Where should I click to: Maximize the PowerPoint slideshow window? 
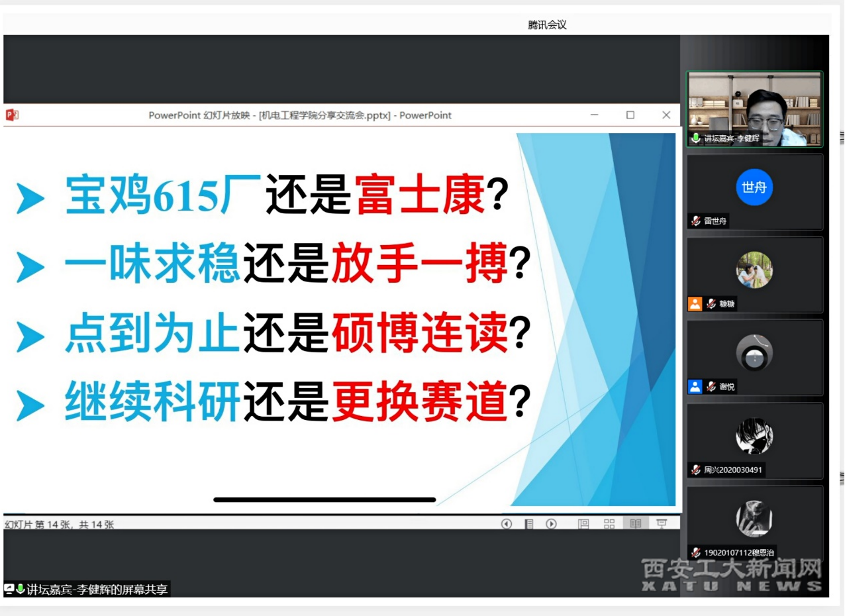tap(630, 115)
